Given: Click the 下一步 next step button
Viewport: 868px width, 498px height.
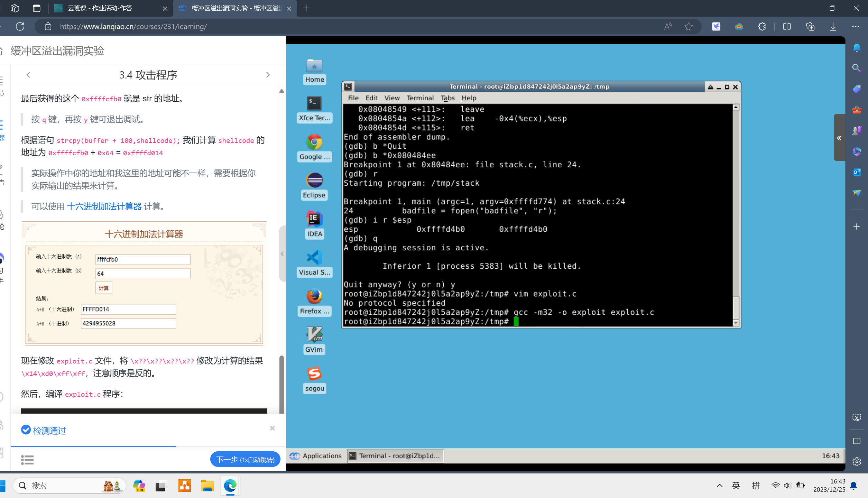Looking at the screenshot, I should coord(245,459).
